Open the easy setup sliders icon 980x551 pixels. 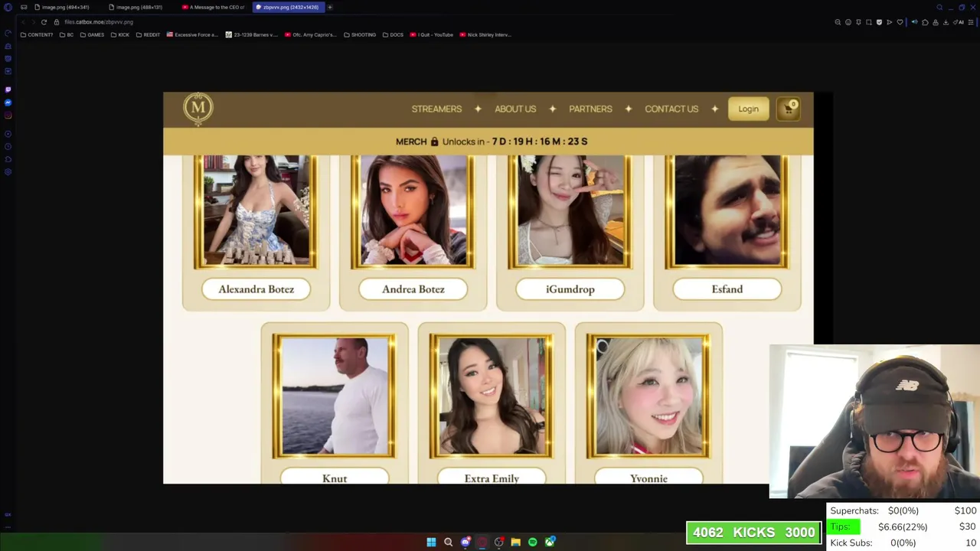pyautogui.click(x=970, y=22)
